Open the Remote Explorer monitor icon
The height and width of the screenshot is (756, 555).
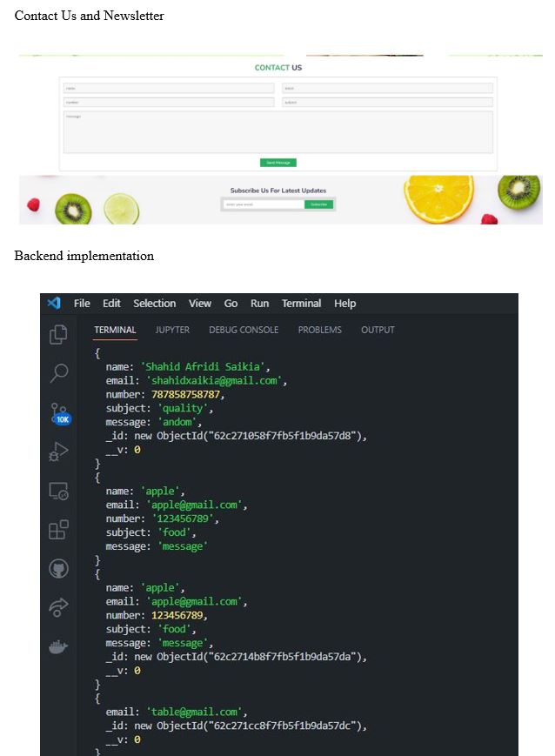tap(58, 491)
